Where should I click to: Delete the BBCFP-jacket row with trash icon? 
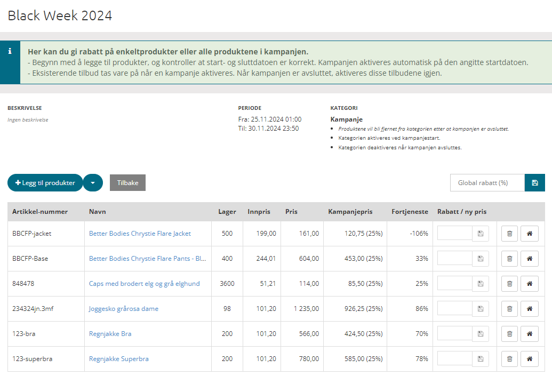[x=509, y=234]
